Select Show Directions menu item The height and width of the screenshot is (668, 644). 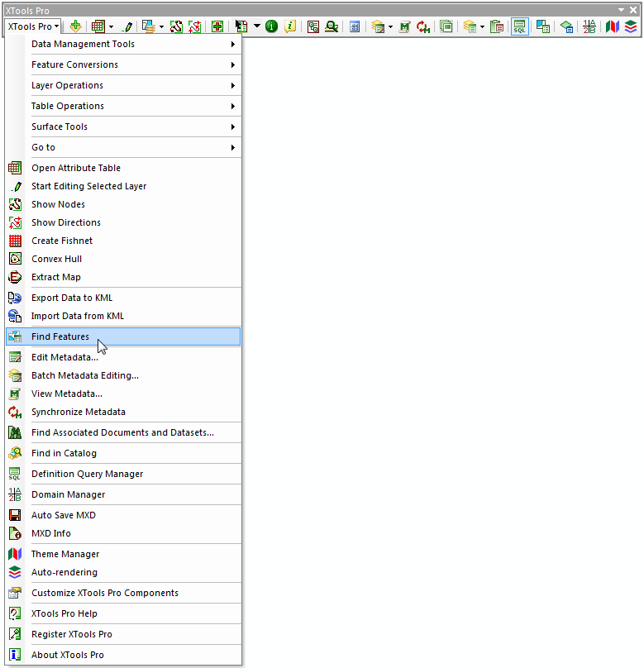coord(123,223)
